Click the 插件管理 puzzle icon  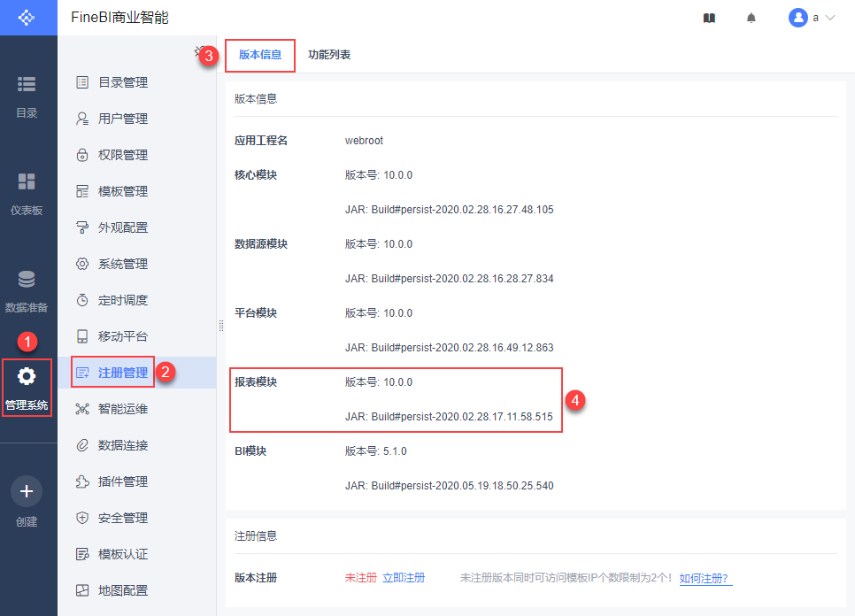tap(82, 481)
